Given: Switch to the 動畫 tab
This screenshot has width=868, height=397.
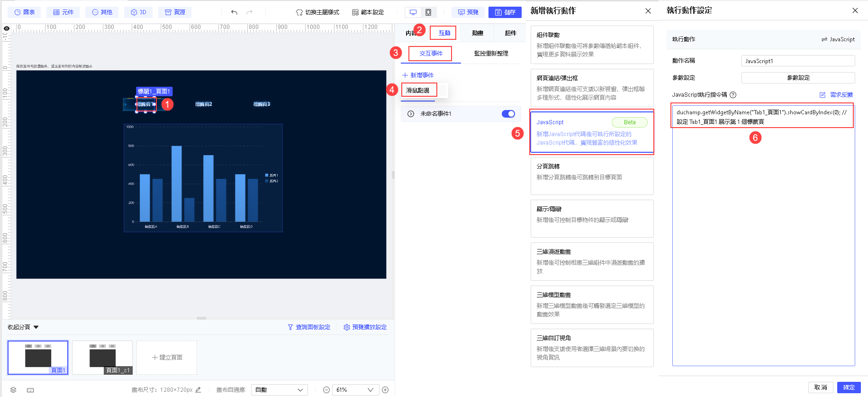Looking at the screenshot, I should coord(478,33).
